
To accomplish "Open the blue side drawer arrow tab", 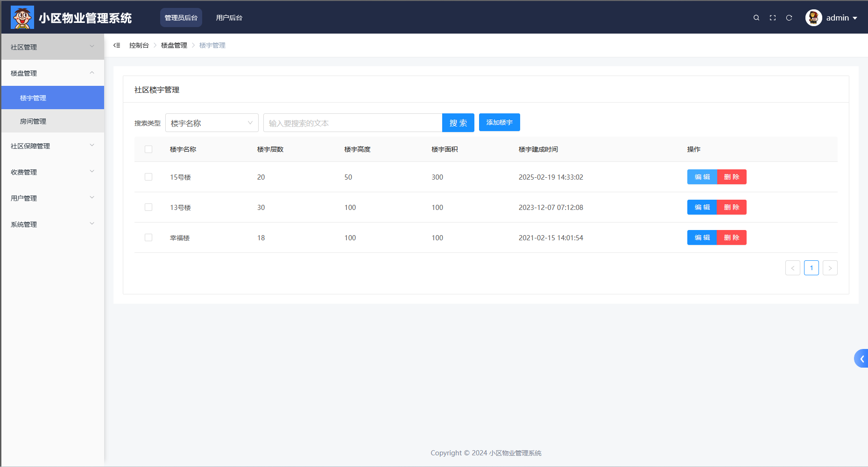I will tap(861, 358).
